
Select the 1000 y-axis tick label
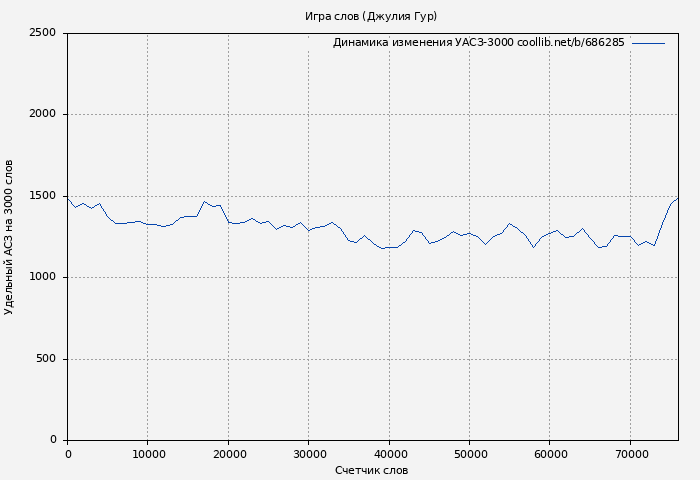42,277
